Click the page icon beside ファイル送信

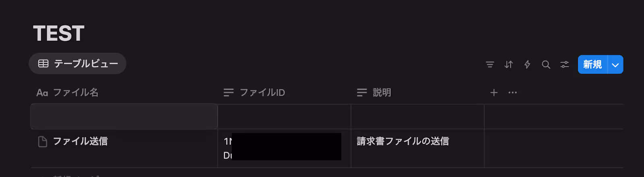coord(43,142)
